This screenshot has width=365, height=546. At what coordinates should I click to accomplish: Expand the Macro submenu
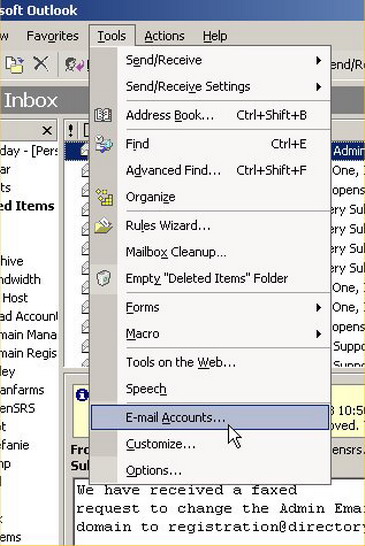[210, 334]
